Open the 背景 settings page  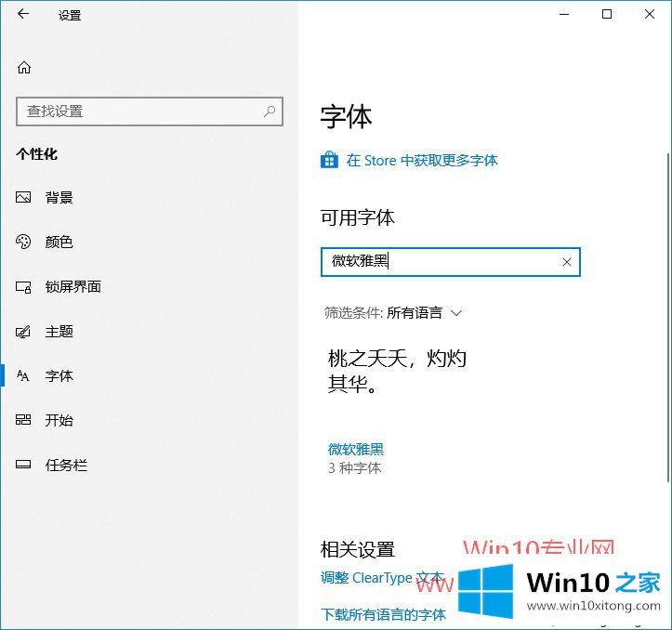pos(59,197)
